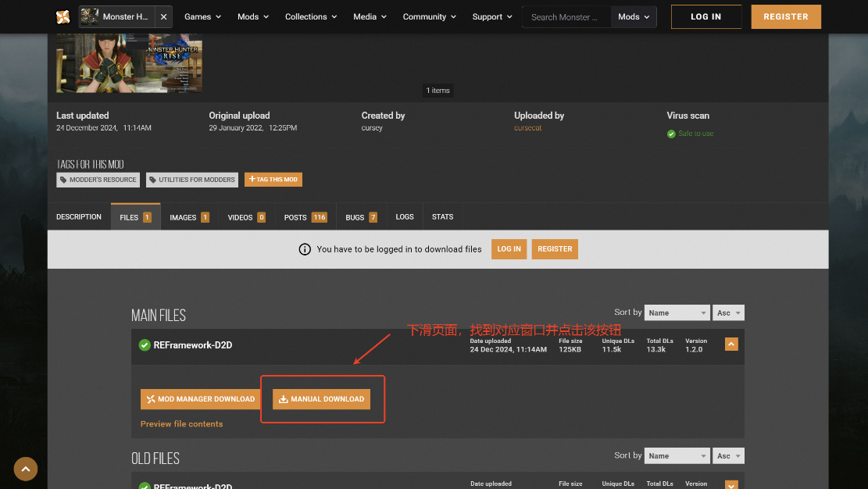Screen dimensions: 868x489
Task: Switch to the Posts tab
Action: click(305, 217)
